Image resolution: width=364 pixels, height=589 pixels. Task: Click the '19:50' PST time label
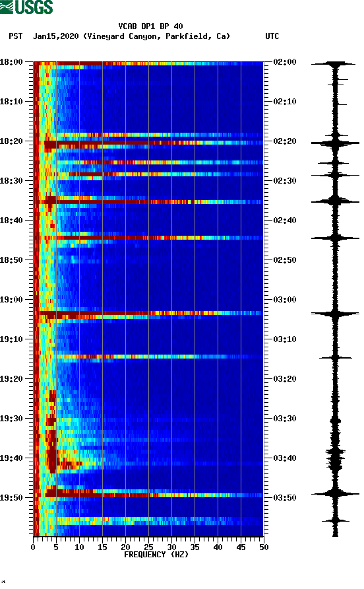[11, 498]
